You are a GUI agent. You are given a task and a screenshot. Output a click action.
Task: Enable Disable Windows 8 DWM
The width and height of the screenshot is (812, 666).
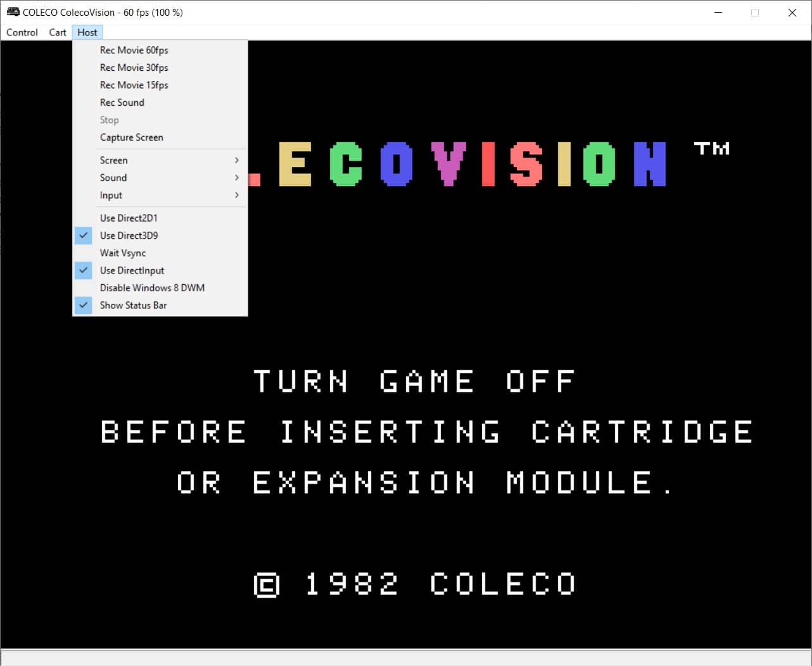(152, 287)
